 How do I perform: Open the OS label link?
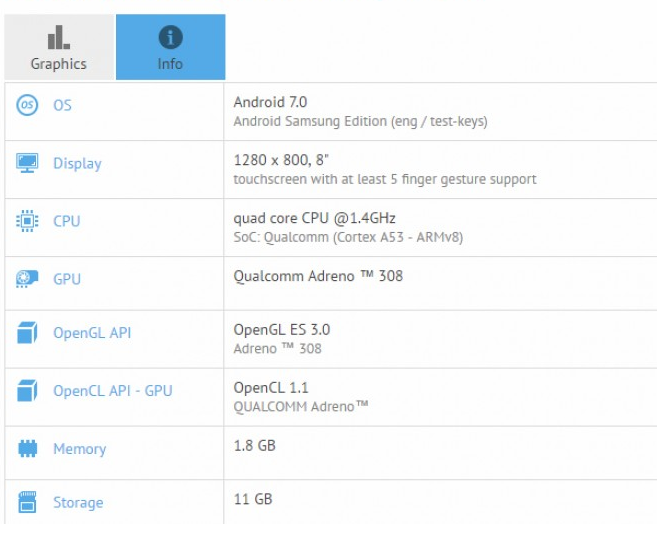point(62,105)
